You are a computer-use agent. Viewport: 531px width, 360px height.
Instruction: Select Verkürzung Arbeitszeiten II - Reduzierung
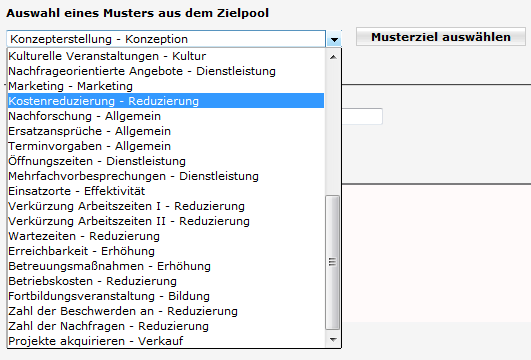click(x=166, y=221)
